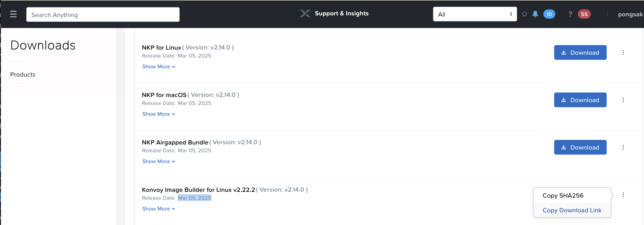This screenshot has height=225, width=644.
Task: Open Products in the sidebar
Action: click(23, 75)
